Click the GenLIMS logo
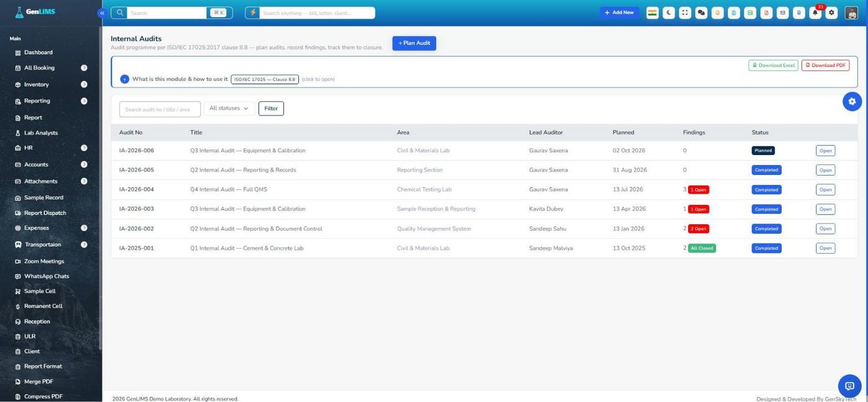868x402 pixels. tap(35, 12)
